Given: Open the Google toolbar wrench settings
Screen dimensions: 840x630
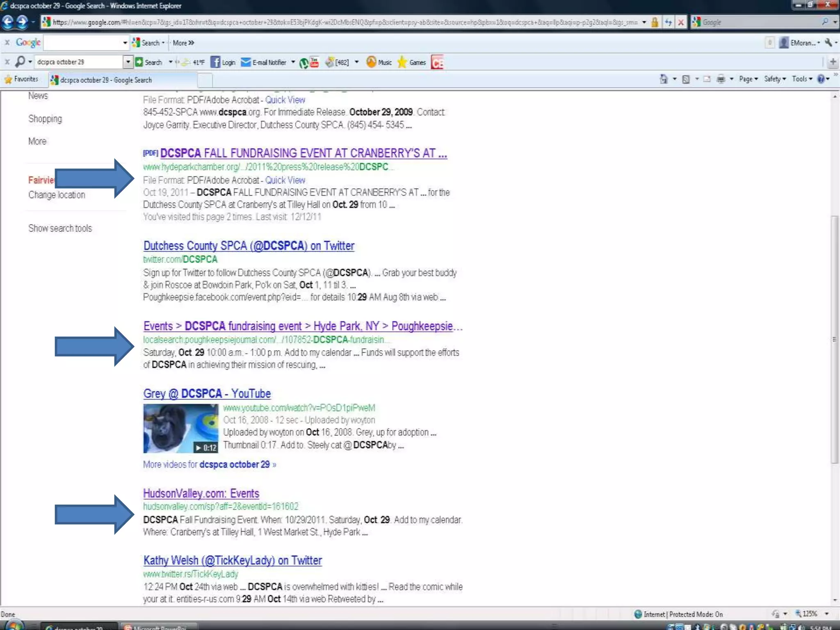Looking at the screenshot, I should pos(828,43).
